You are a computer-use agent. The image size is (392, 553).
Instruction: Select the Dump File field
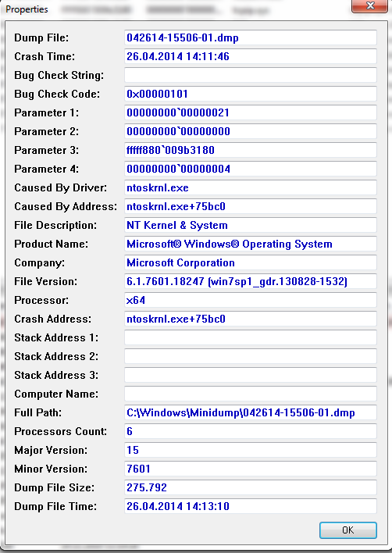[251, 37]
